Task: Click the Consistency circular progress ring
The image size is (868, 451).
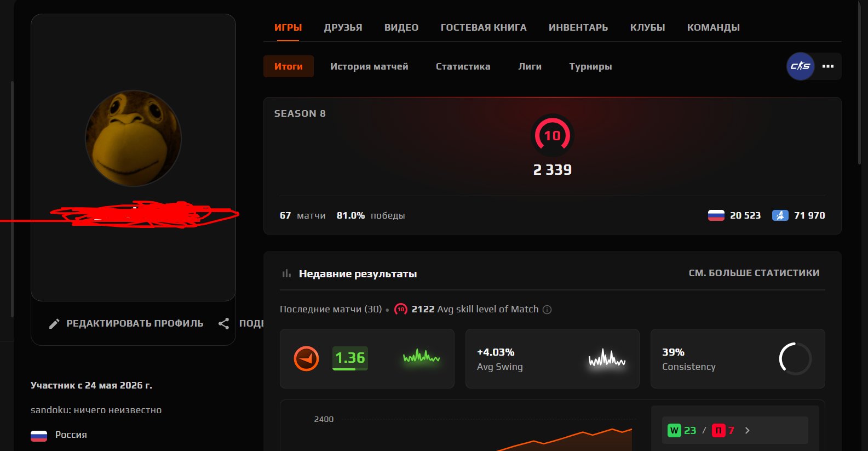Action: 795,359
